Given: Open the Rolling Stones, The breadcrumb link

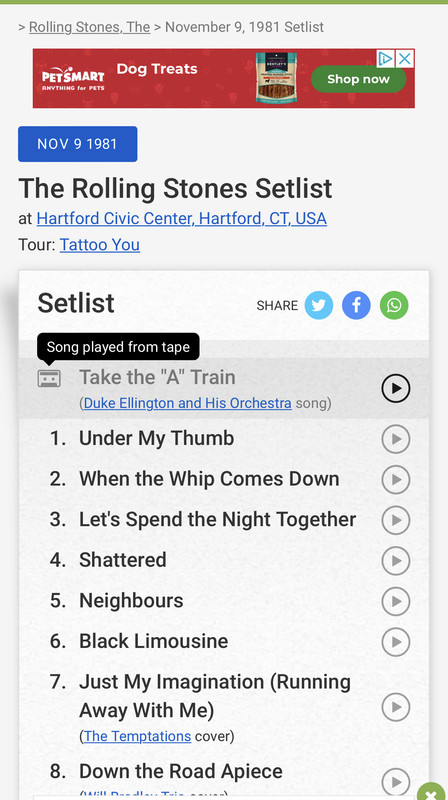Looking at the screenshot, I should pos(89,27).
